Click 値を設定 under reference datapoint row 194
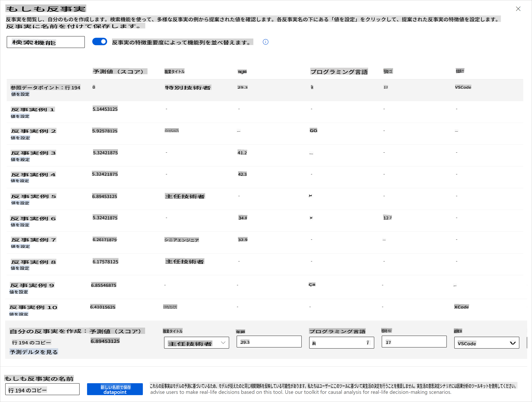Image resolution: width=532 pixels, height=402 pixels. coord(20,94)
